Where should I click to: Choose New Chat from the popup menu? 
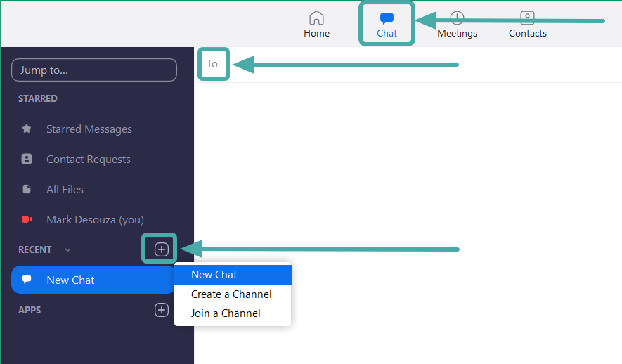click(x=214, y=275)
